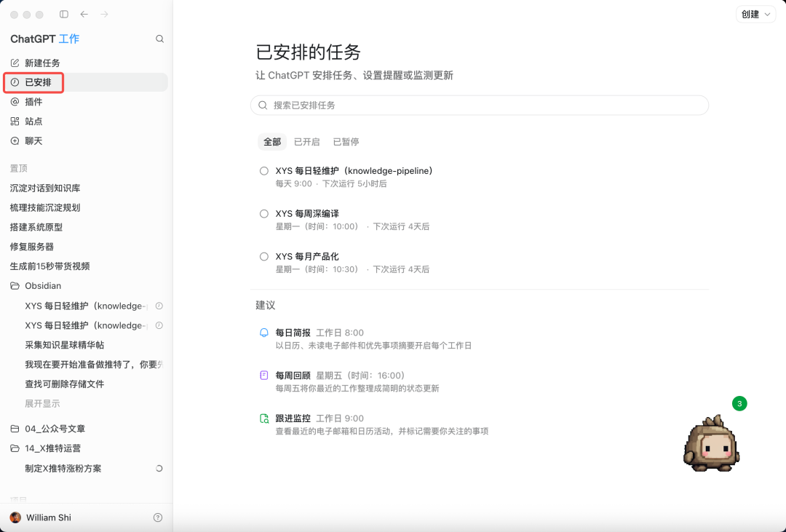Toggle circle for XYS 每周深编译 task

[x=263, y=214]
